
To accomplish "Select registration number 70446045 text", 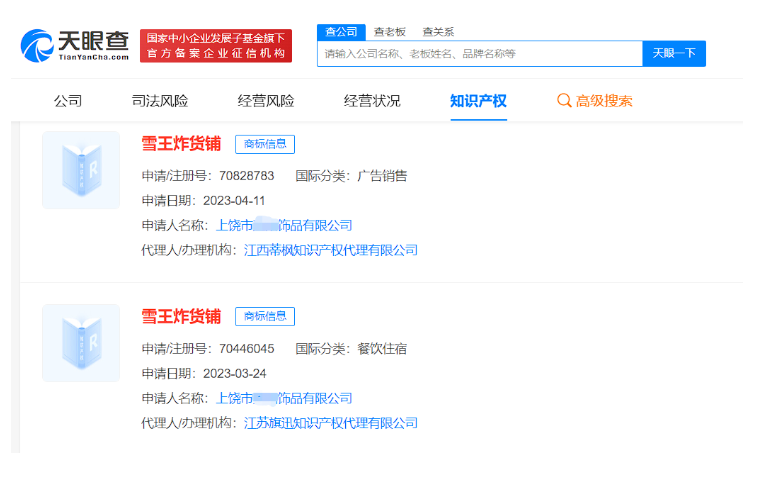I will click(247, 349).
